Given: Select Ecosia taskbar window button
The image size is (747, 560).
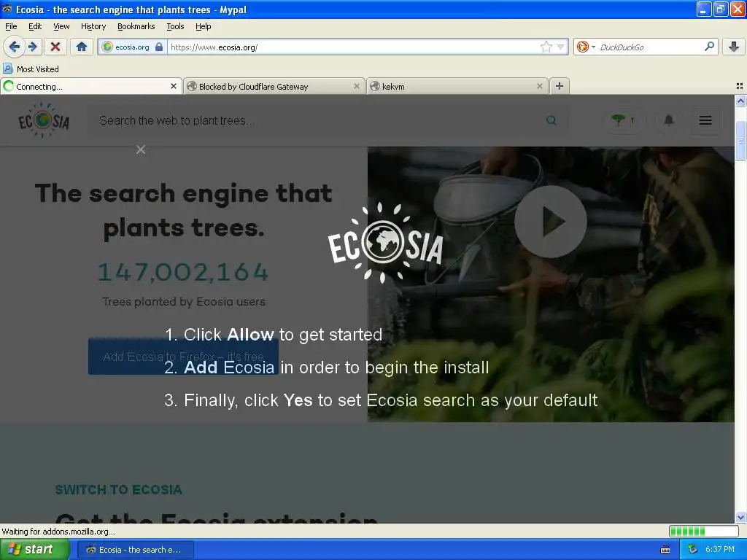Looking at the screenshot, I should (x=135, y=550).
